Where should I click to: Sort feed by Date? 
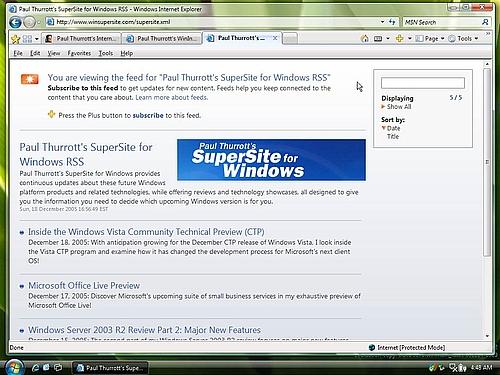tap(393, 128)
